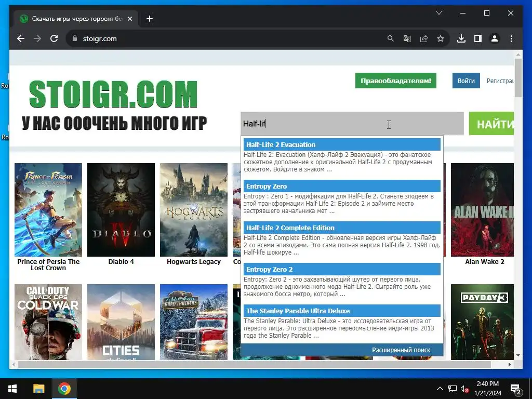Open the 'Entropy Zero' suggestion heading
Image resolution: width=532 pixels, height=399 pixels.
pyautogui.click(x=342, y=187)
